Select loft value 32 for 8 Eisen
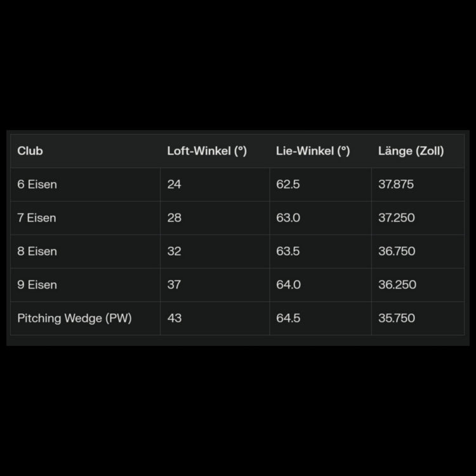 (175, 251)
